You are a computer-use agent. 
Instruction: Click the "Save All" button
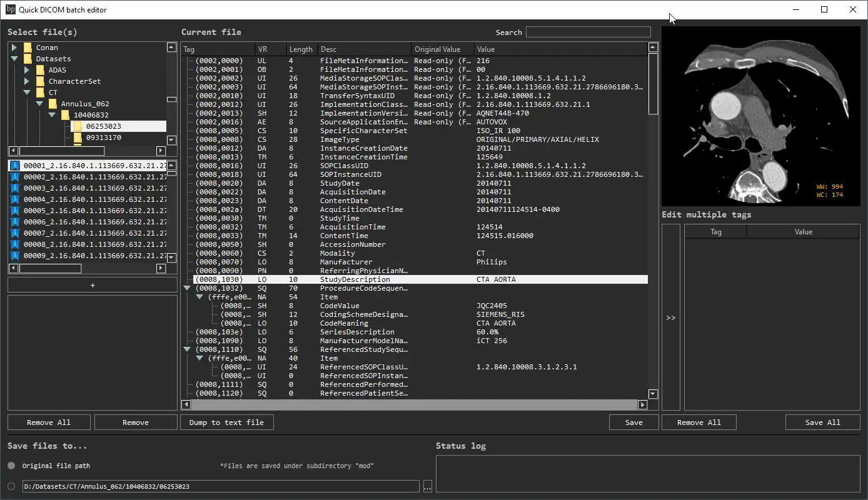pyautogui.click(x=822, y=422)
